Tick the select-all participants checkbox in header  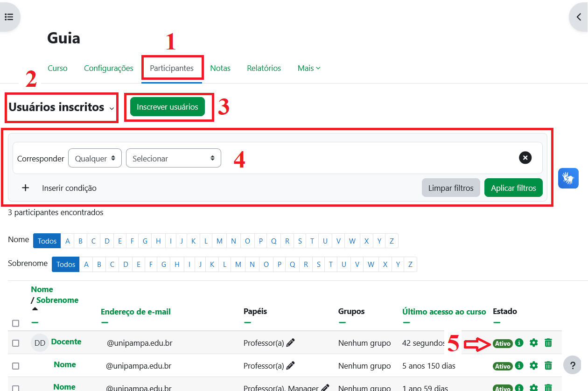pos(16,323)
